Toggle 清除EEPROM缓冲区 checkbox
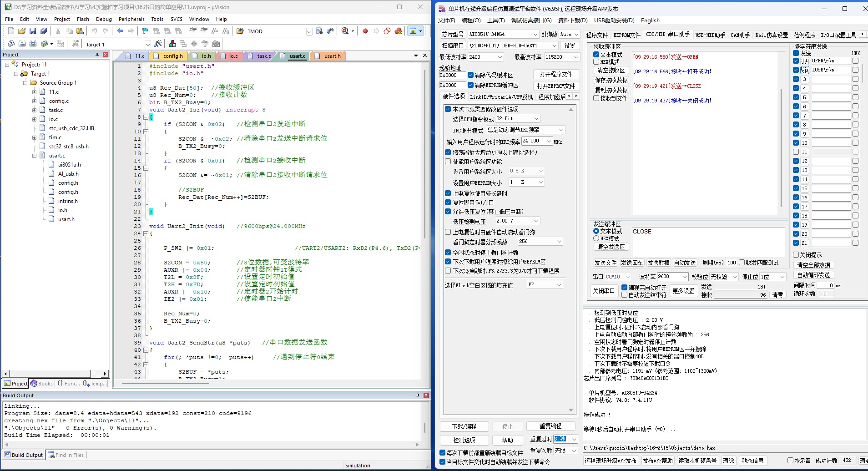Screen dimensions: 868x471 470,85
